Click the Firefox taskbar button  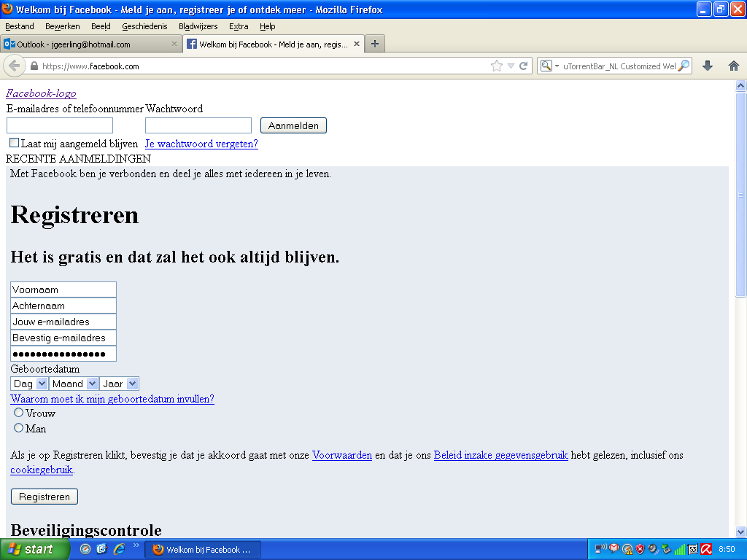203,550
